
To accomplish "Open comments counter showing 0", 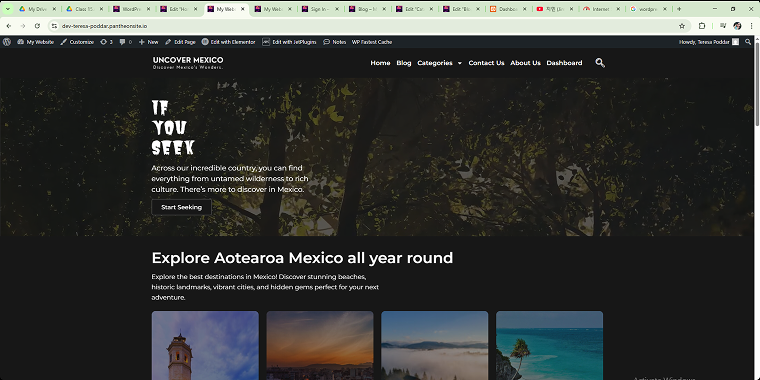I will click(x=126, y=42).
